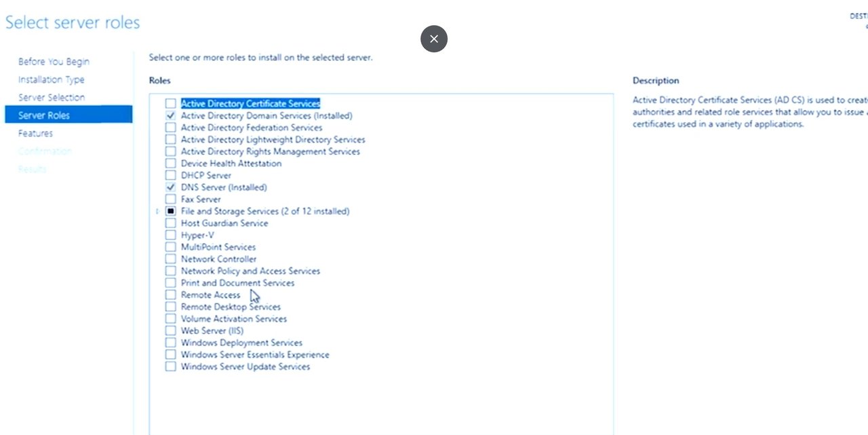Select the Device Health Attestation label
Viewport: 868px width, 435px height.
pyautogui.click(x=231, y=164)
